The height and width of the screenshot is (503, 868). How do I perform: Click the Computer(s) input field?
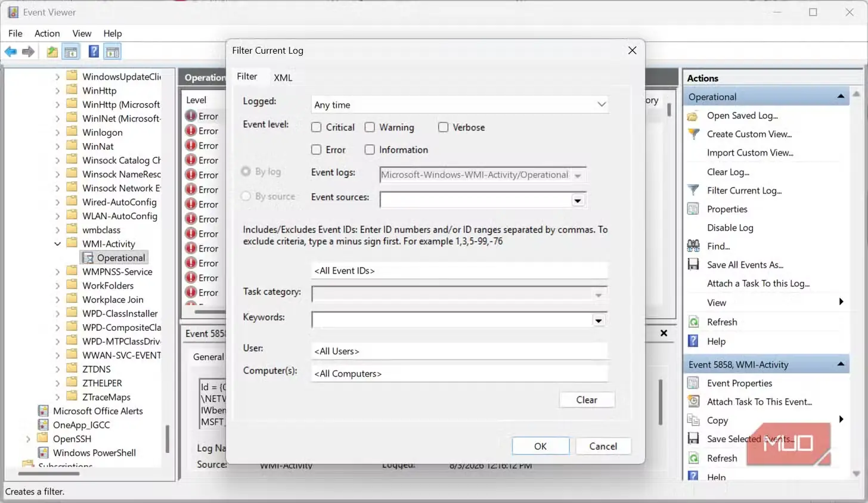coord(460,374)
